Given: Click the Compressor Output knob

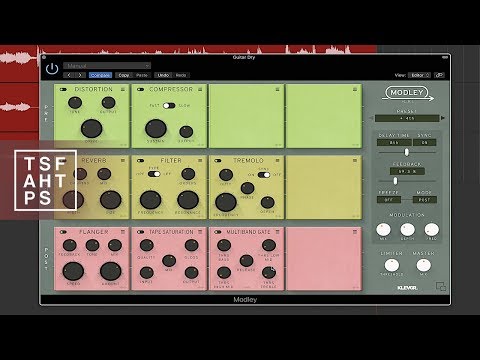Looking at the screenshot, I should [x=186, y=132].
